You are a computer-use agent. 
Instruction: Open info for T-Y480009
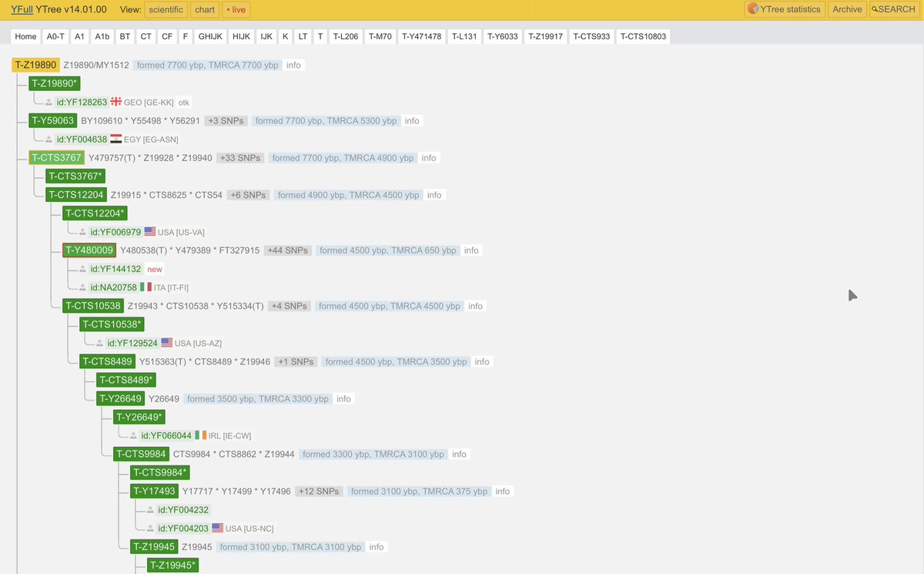(x=471, y=250)
